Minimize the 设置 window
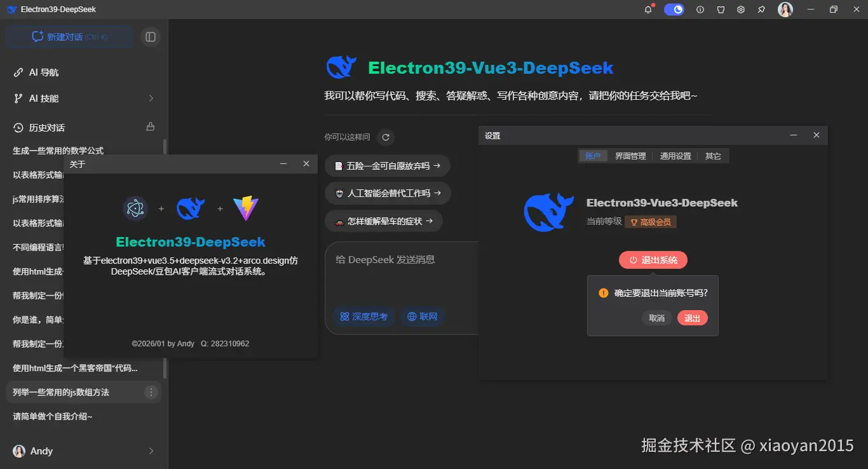 tap(794, 135)
